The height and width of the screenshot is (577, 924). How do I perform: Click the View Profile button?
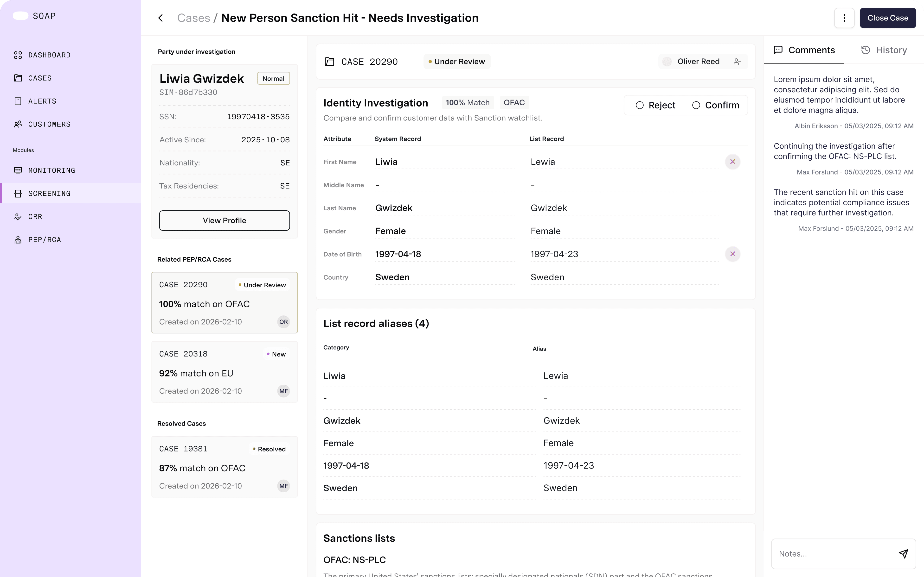tap(224, 220)
